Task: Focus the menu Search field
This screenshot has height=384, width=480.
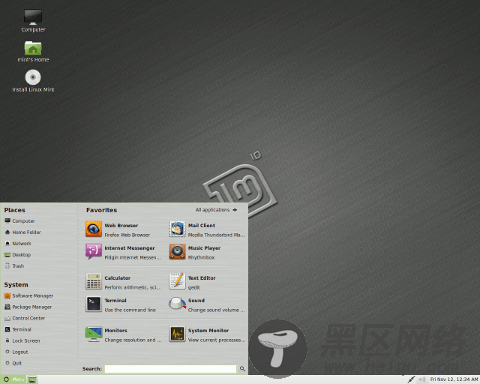Action: pos(170,369)
